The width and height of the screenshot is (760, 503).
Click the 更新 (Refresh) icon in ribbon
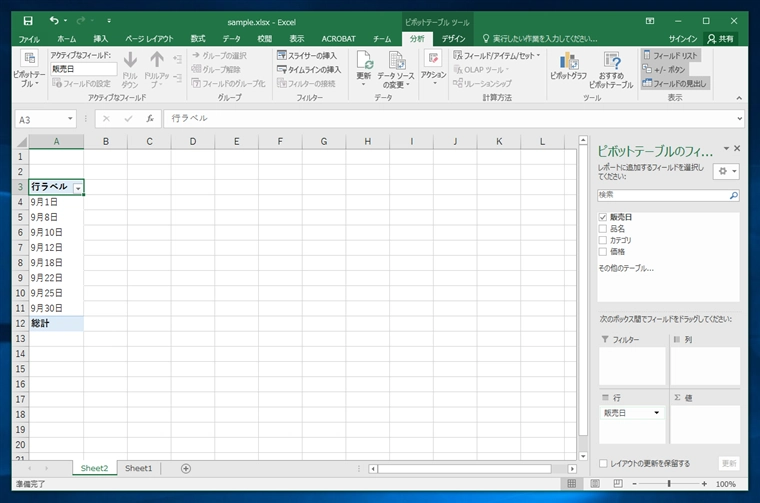coord(363,67)
